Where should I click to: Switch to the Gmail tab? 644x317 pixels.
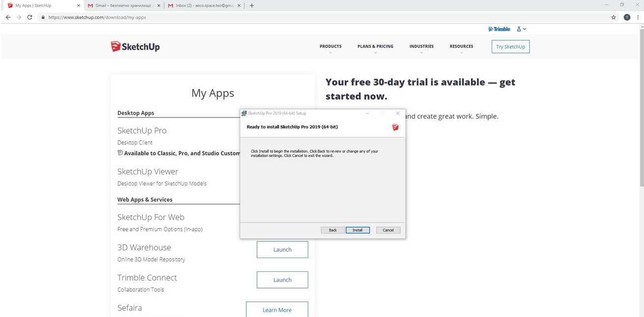[x=123, y=5]
